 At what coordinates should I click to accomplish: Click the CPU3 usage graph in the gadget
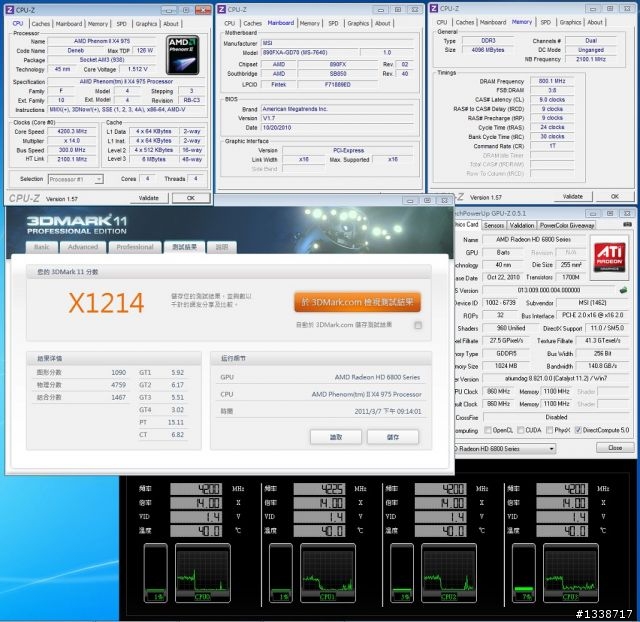coord(571,573)
